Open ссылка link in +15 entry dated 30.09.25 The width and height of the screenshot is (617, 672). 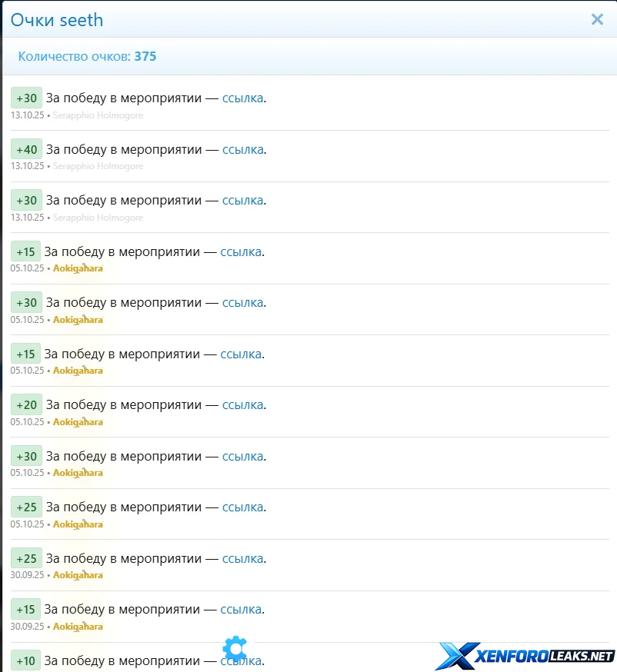click(241, 609)
